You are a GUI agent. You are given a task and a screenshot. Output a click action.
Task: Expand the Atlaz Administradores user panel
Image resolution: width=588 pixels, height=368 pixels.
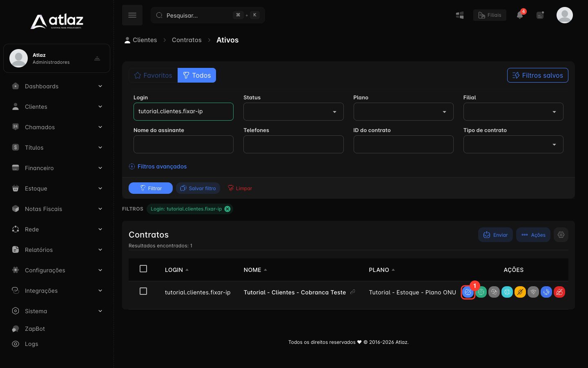(x=57, y=58)
